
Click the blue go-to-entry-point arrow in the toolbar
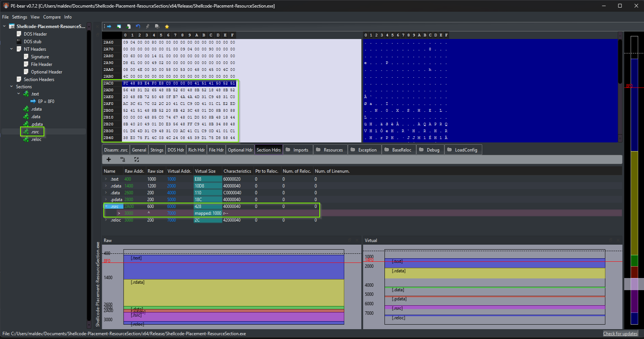[x=109, y=27]
